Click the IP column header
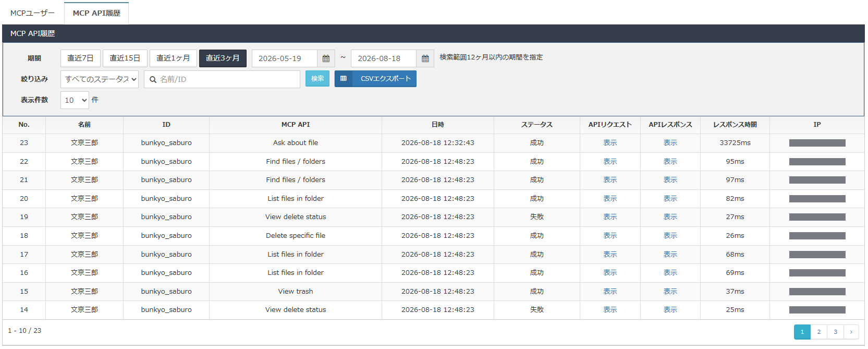 pyautogui.click(x=817, y=125)
